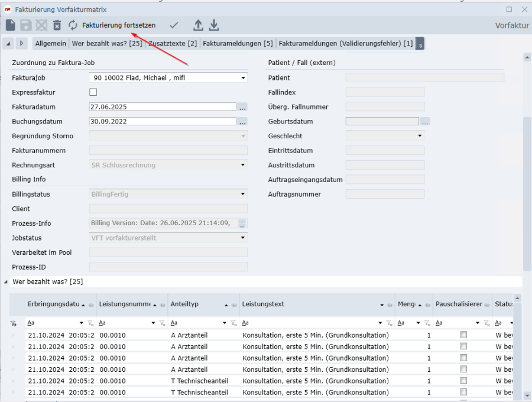
Task: Switch to the Zusatztexte [2] tab
Action: tap(172, 44)
